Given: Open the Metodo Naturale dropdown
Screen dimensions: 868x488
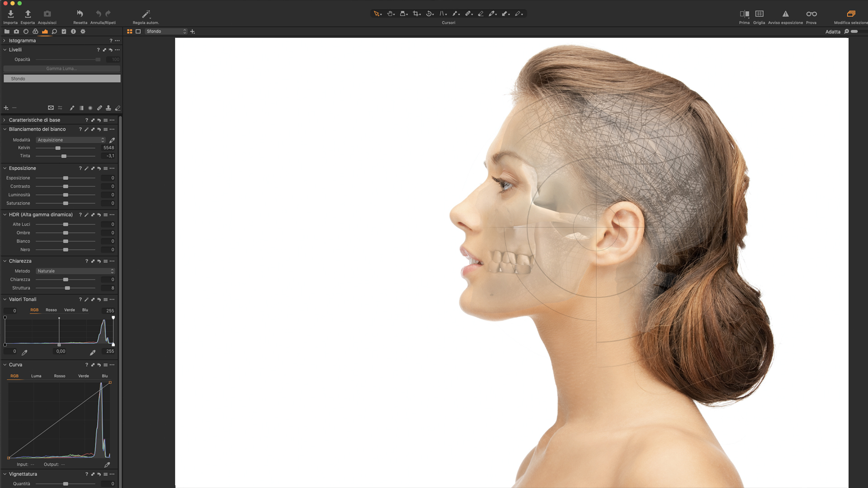Looking at the screenshot, I should coord(75,271).
